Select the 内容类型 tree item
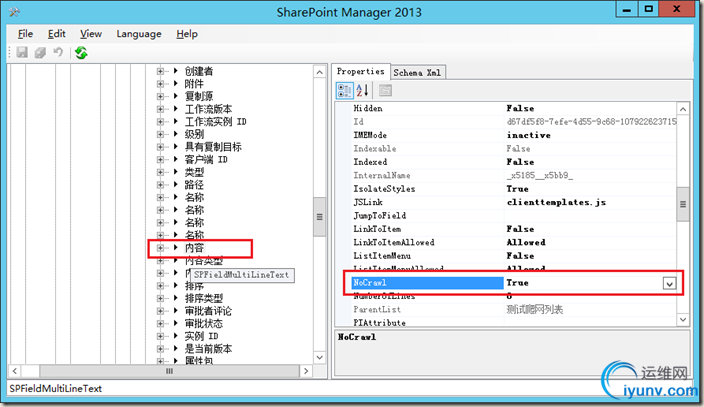The height and width of the screenshot is (407, 704). pyautogui.click(x=204, y=261)
